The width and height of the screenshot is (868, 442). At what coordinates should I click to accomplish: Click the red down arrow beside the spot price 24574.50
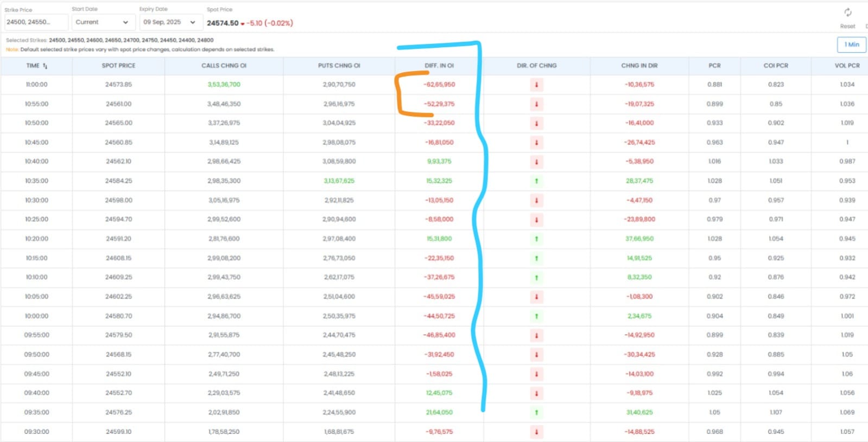[x=243, y=23]
